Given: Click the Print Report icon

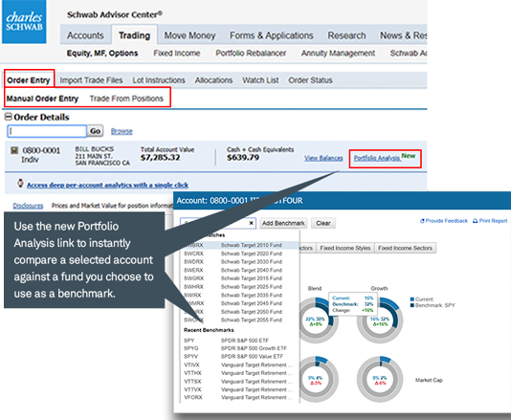Looking at the screenshot, I should pos(476,221).
